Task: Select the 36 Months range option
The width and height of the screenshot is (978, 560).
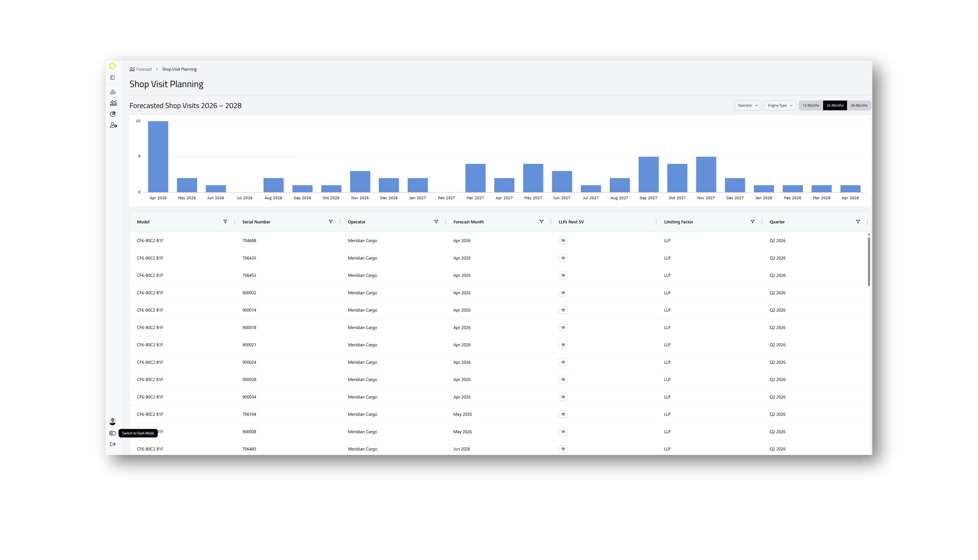Action: tap(859, 106)
